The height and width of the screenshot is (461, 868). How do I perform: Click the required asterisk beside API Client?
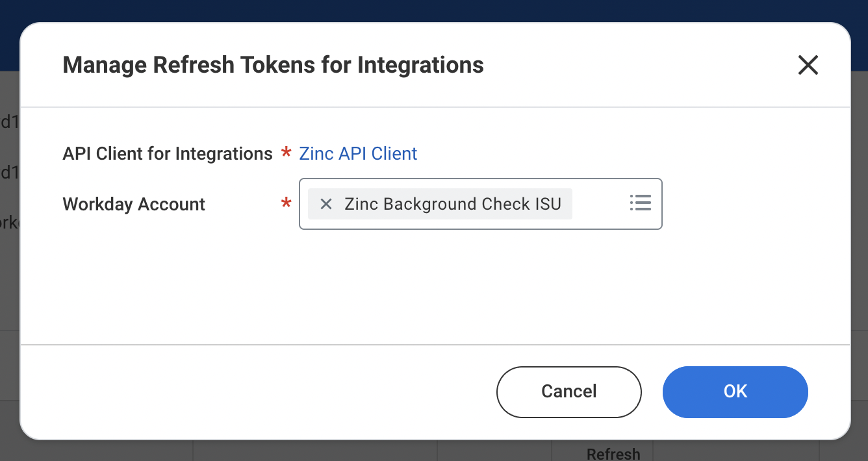click(x=286, y=154)
